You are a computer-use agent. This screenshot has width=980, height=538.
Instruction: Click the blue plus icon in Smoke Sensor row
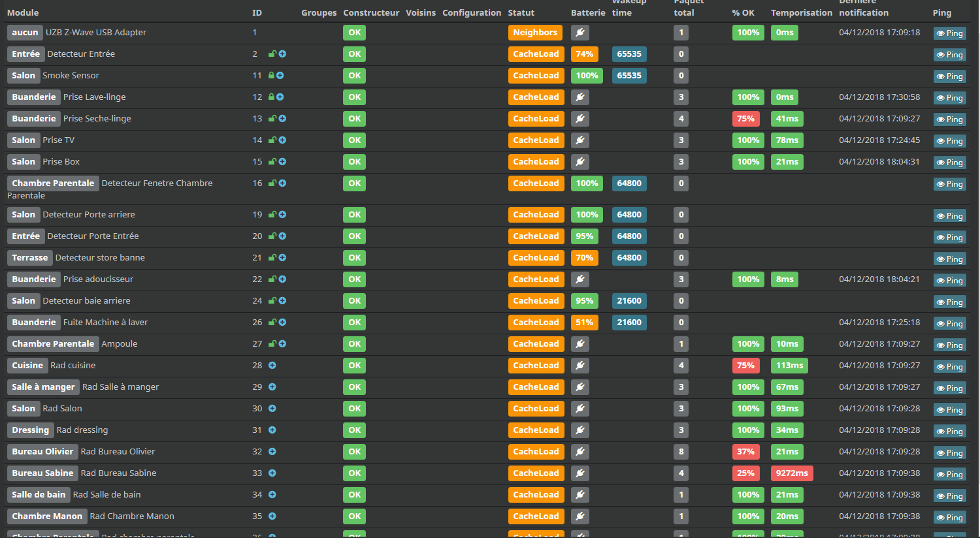280,76
